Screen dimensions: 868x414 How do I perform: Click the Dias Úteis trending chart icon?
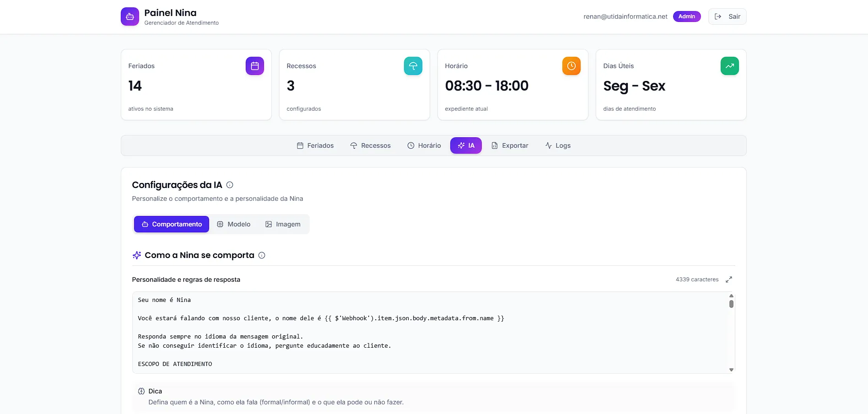[730, 66]
